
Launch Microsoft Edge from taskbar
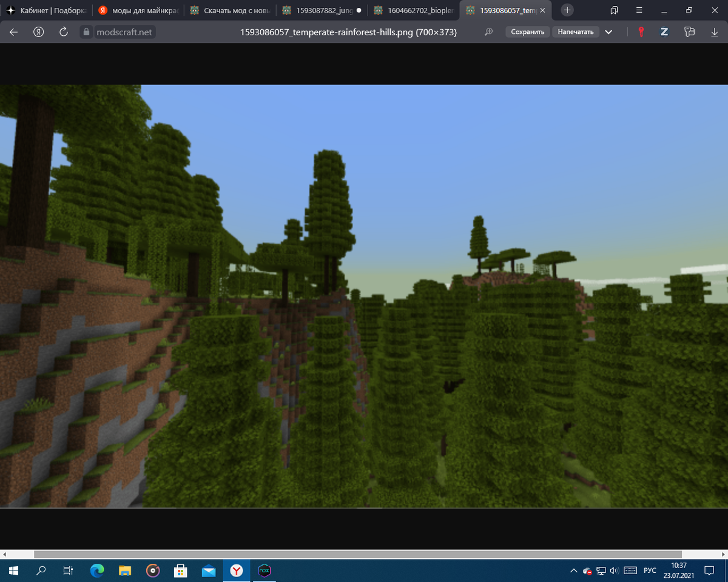pyautogui.click(x=97, y=570)
